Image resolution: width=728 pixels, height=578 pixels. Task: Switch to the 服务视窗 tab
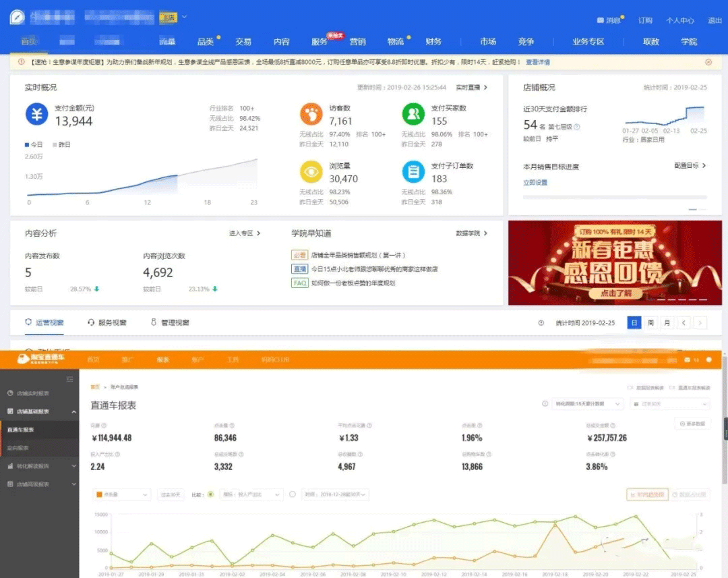pyautogui.click(x=107, y=322)
